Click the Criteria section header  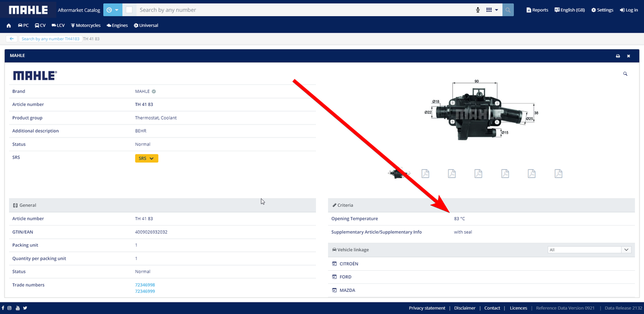[481, 205]
